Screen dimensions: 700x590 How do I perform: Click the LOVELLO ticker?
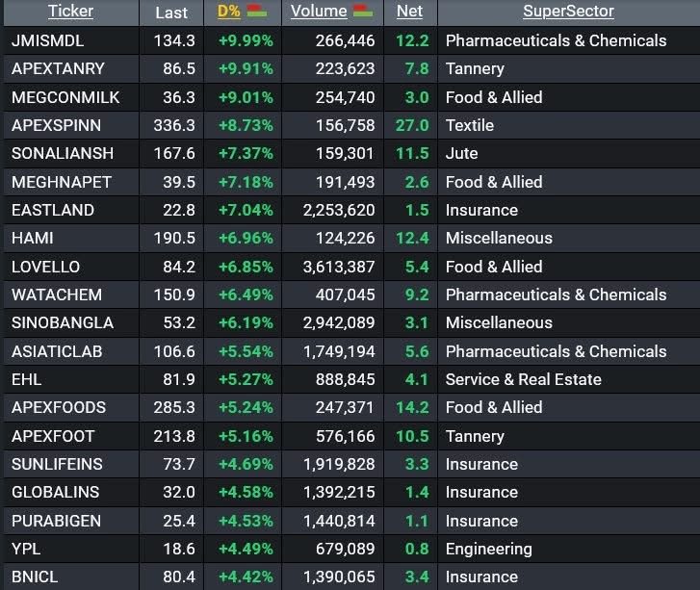point(45,267)
